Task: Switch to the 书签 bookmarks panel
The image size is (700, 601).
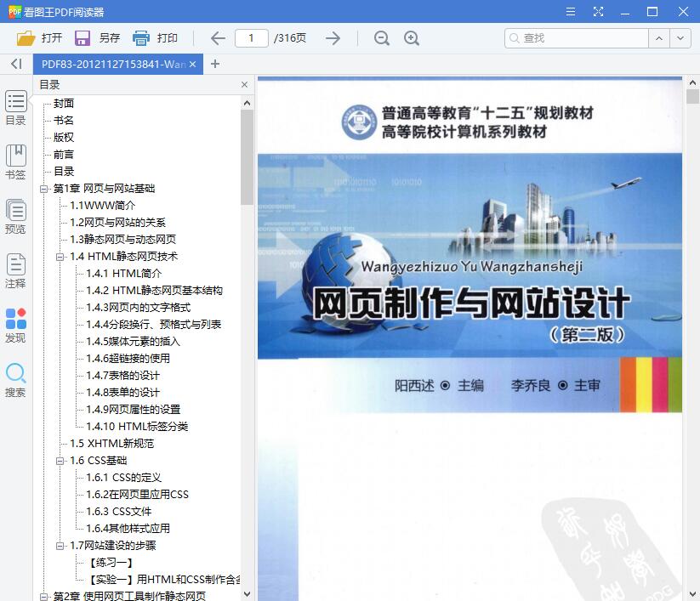Action: point(15,162)
